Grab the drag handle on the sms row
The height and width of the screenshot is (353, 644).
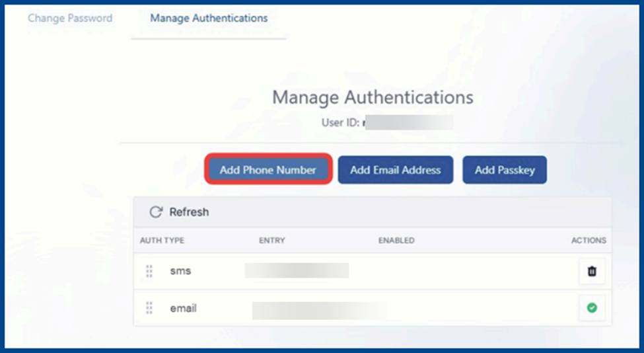pos(149,271)
